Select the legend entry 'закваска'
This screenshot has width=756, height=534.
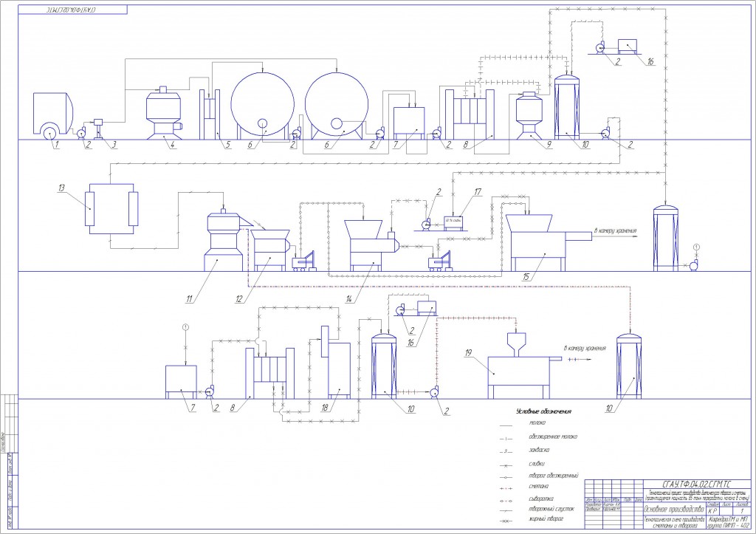coord(538,450)
